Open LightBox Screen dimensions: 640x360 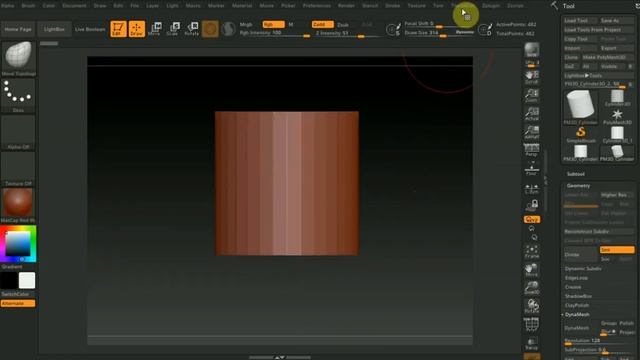[x=54, y=29]
